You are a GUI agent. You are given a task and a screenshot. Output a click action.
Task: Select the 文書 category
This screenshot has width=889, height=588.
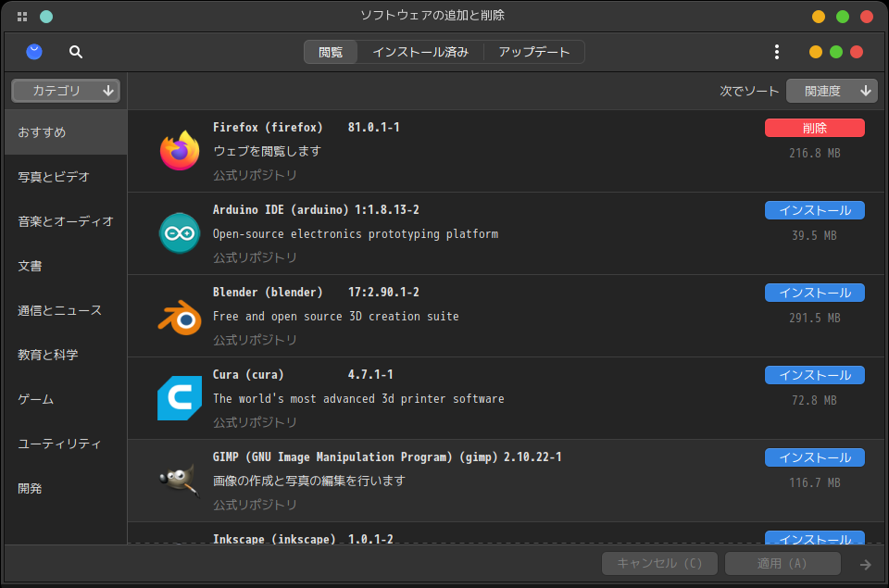pyautogui.click(x=66, y=266)
